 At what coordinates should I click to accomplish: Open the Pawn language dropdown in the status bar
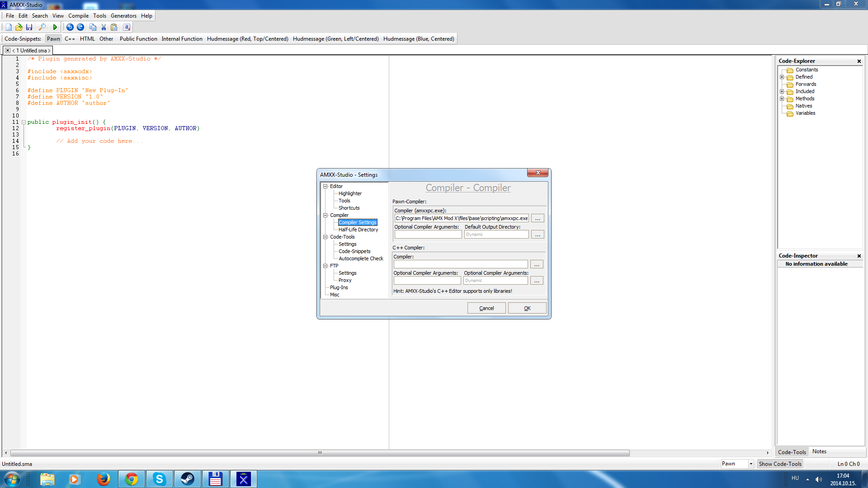coord(751,464)
